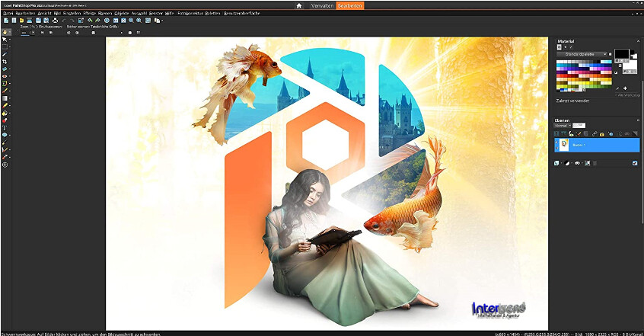This screenshot has height=336, width=644.
Task: Open the Standardpalette dropdown
Action: tap(582, 54)
